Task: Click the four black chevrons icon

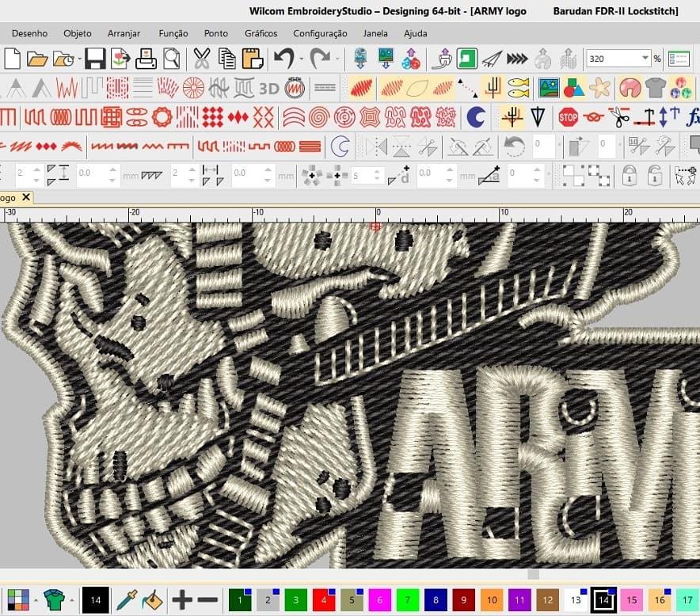Action: (x=517, y=59)
